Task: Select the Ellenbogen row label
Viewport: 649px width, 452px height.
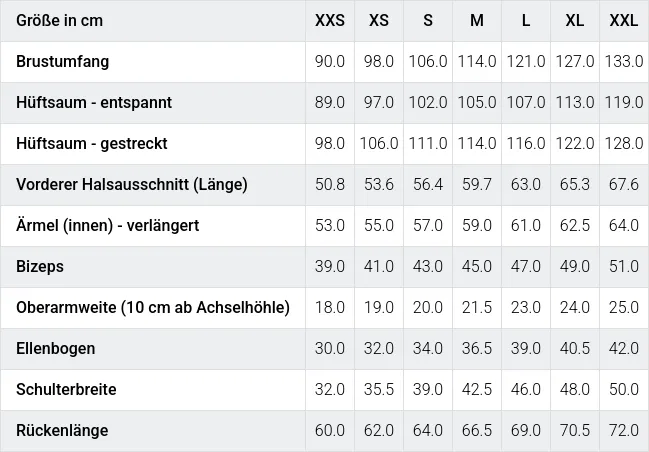Action: 56,348
